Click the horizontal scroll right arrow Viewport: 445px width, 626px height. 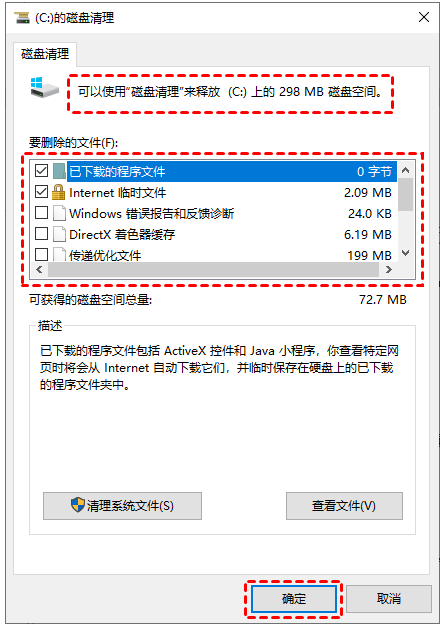coord(388,269)
